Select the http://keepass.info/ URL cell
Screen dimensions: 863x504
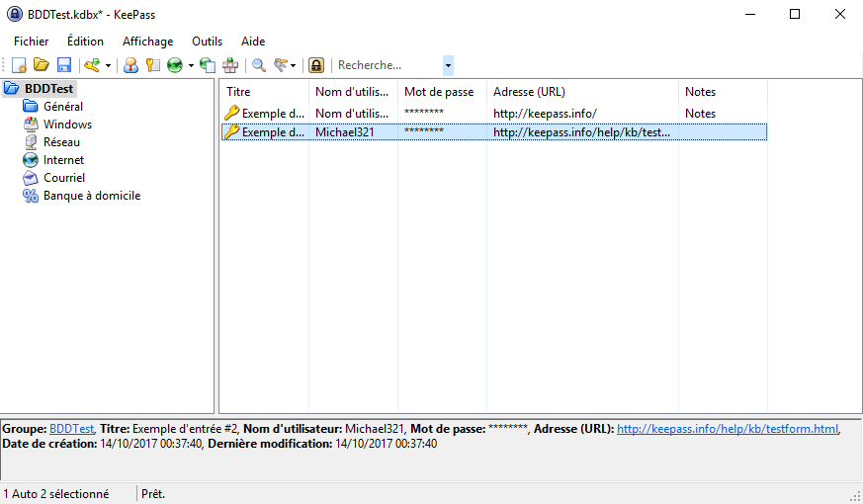pos(545,114)
